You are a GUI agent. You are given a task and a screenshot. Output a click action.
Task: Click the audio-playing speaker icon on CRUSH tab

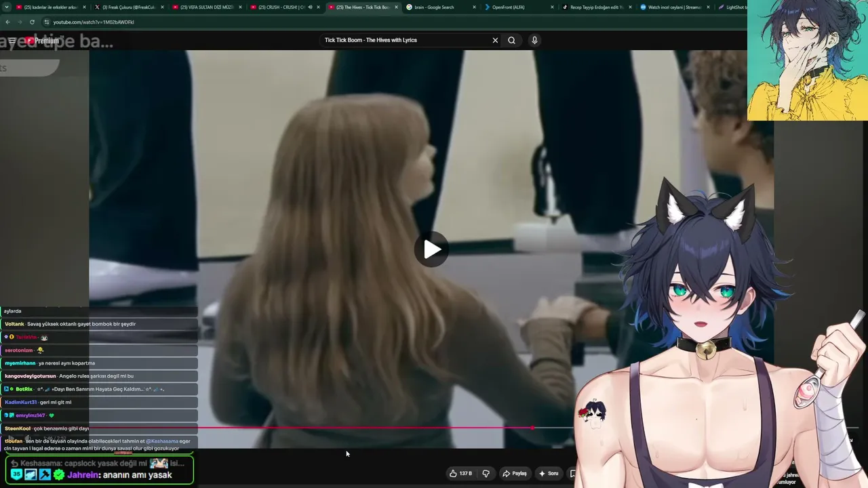tap(310, 7)
